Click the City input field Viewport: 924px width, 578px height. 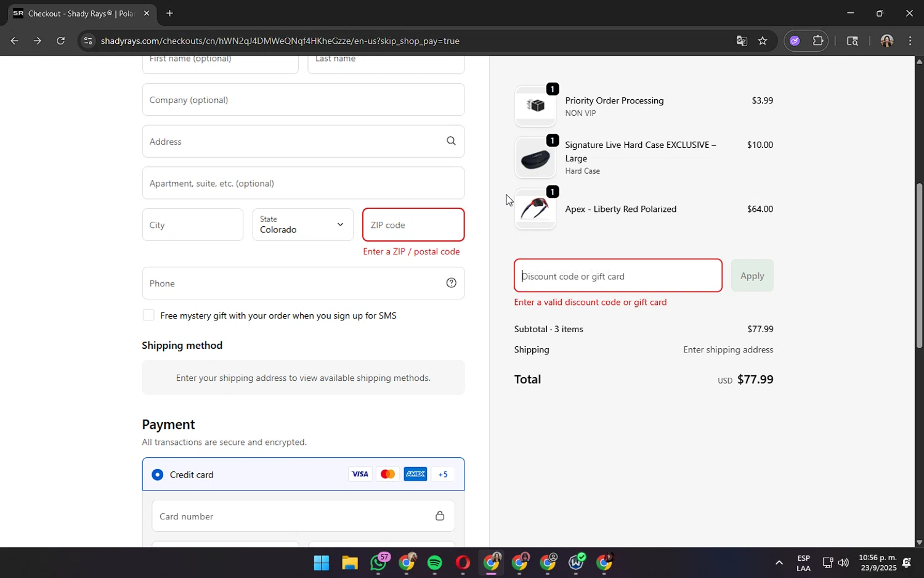point(192,225)
